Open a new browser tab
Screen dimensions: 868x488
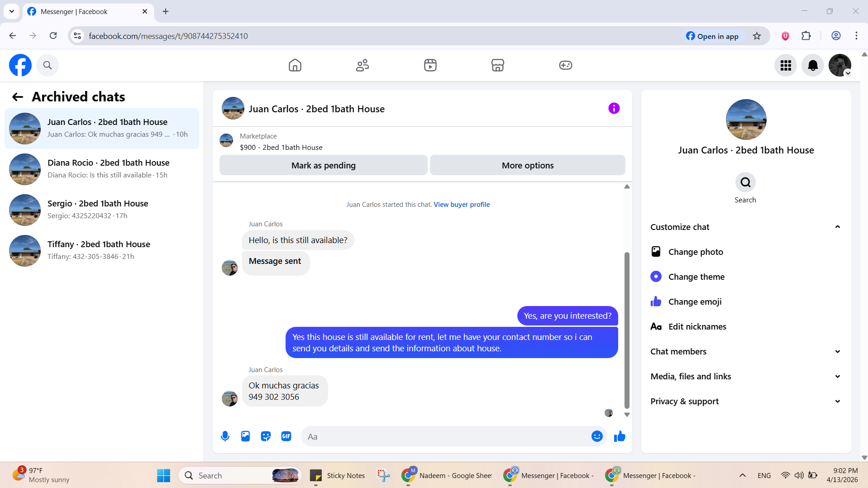166,11
